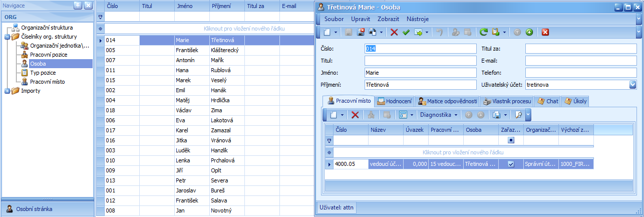Click the Telefon input field
644x217 pixels.
click(x=581, y=73)
